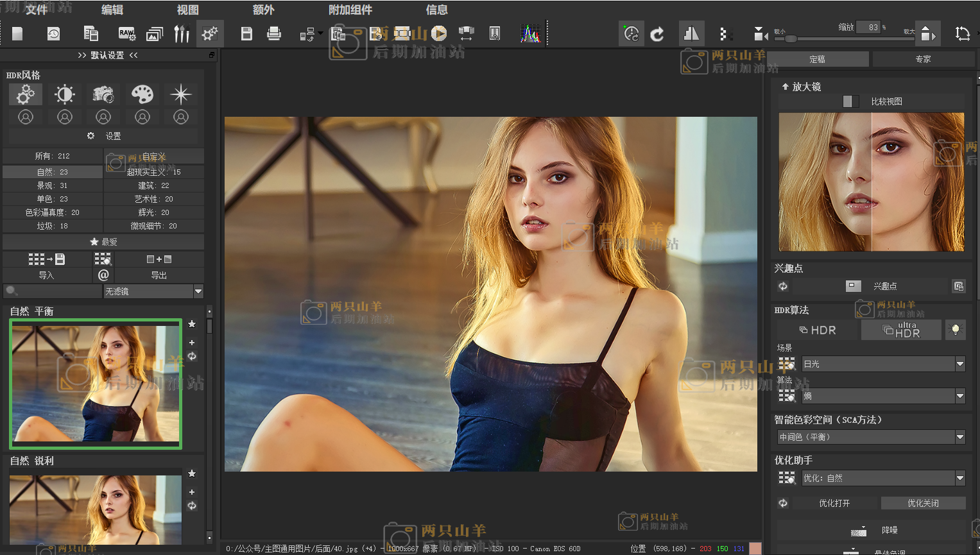The width and height of the screenshot is (980, 555).
Task: Click the print icon in toolbar
Action: point(274,33)
